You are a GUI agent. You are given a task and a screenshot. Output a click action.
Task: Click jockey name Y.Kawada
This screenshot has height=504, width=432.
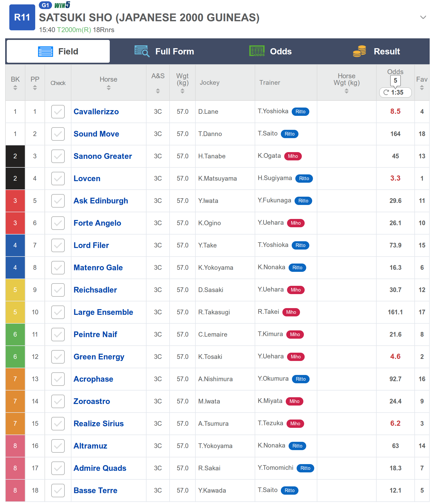pos(212,491)
